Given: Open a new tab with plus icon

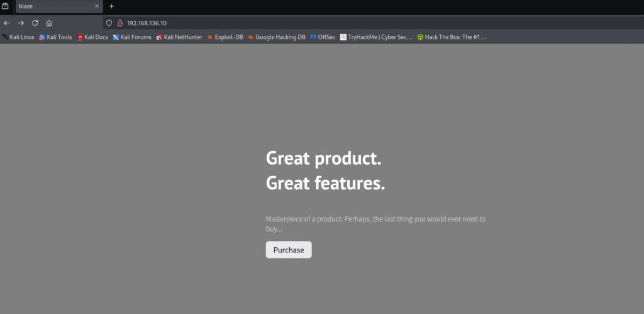Looking at the screenshot, I should tap(112, 6).
